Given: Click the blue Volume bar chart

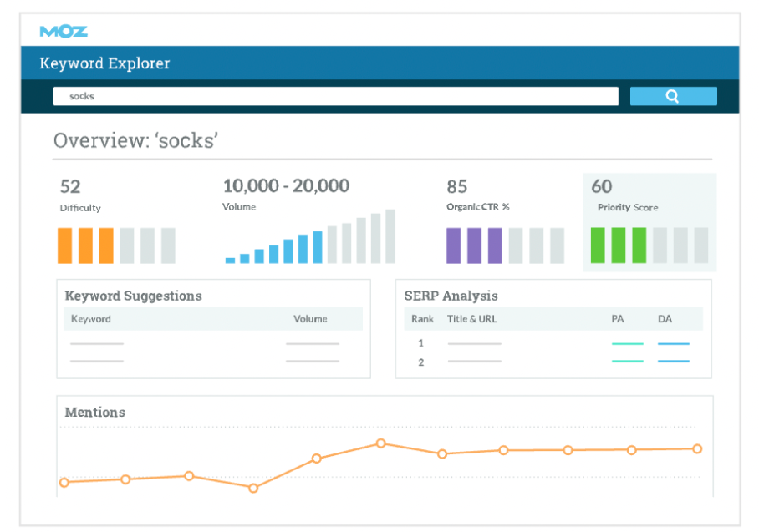Looking at the screenshot, I should (309, 237).
